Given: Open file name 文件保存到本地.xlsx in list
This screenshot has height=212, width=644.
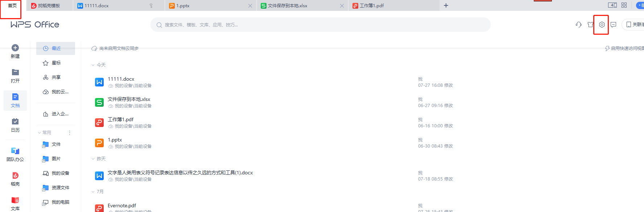Looking at the screenshot, I should click(129, 99).
